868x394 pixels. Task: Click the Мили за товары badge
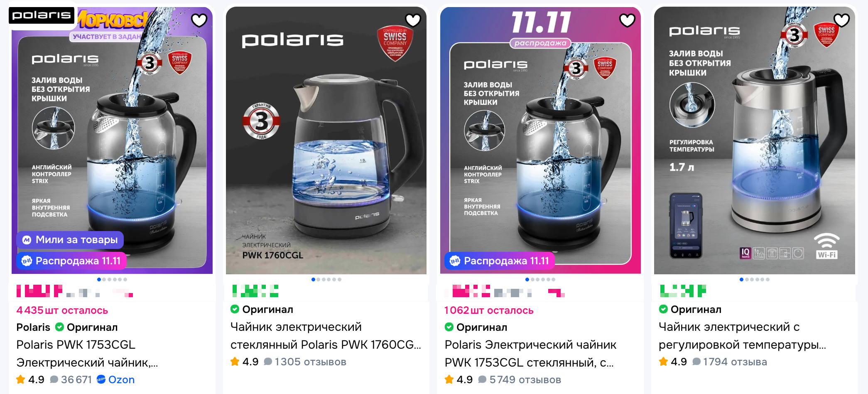[x=70, y=240]
